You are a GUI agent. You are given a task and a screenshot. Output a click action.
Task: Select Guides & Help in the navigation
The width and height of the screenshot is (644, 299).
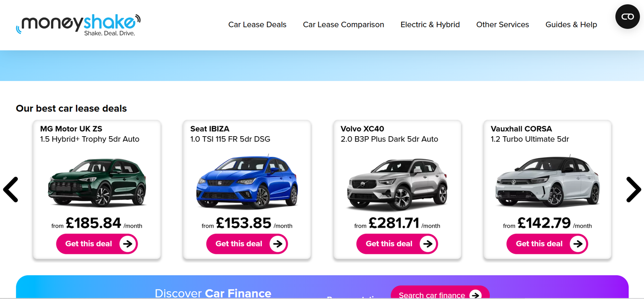571,25
